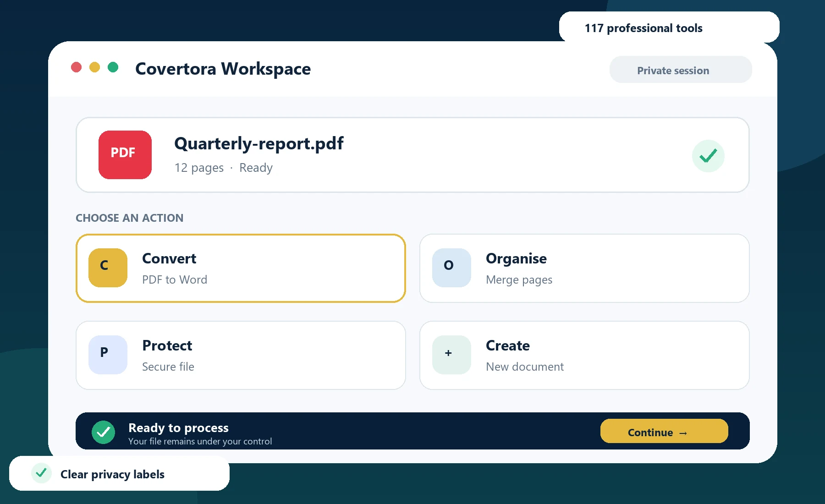Screen dimensions: 825x504
Task: Click the P icon for Protect
Action: coord(108,355)
